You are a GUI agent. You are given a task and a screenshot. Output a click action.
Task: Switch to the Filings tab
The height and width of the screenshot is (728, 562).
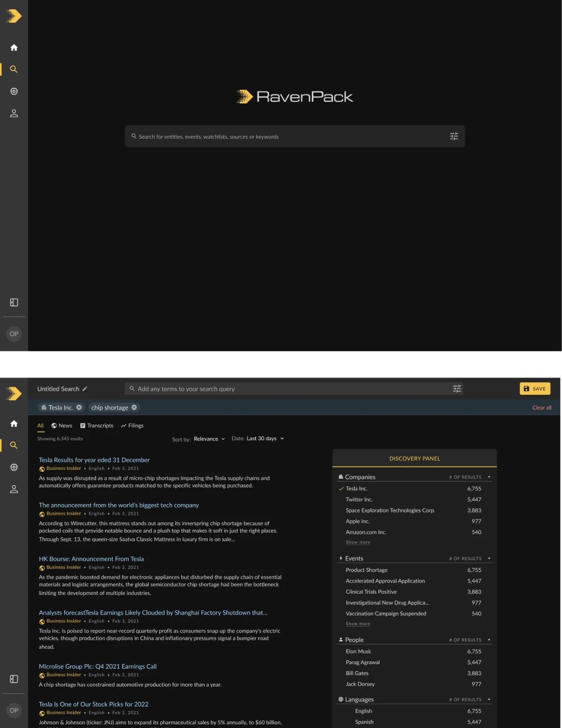click(x=132, y=426)
